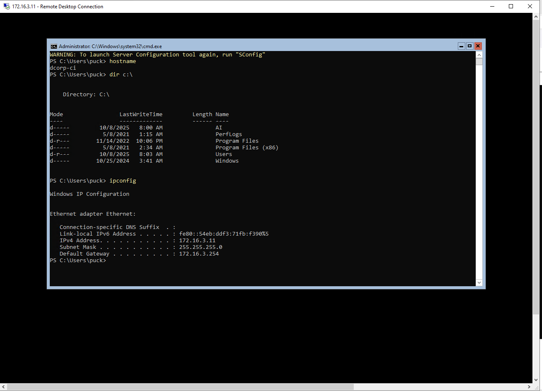Screen dimensions: 542x392
Task: Close the Remote Desktop Connection session window
Action: tap(530, 6)
